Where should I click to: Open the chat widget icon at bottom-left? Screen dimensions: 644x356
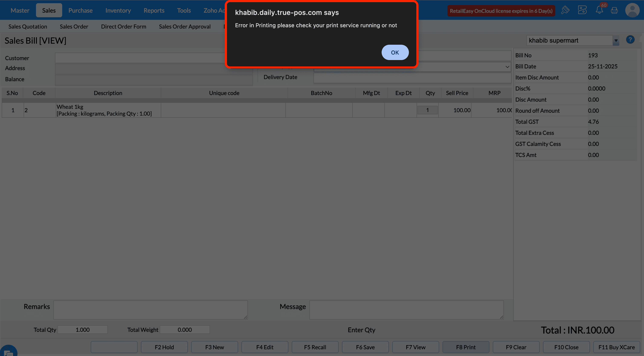8,352
